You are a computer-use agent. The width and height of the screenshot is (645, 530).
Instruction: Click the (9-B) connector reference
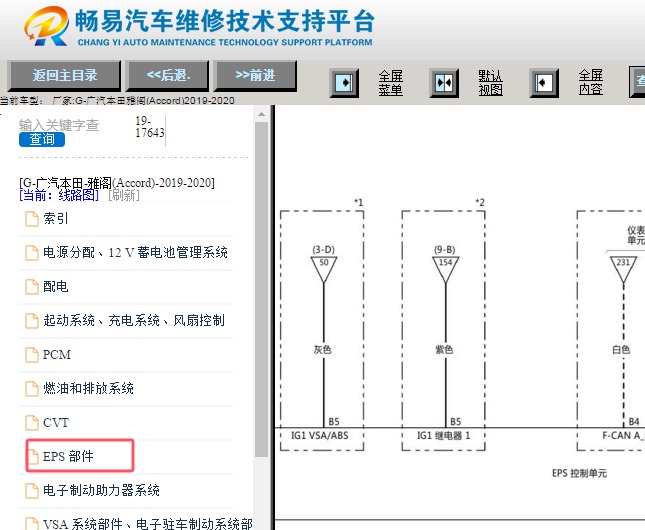tap(445, 250)
